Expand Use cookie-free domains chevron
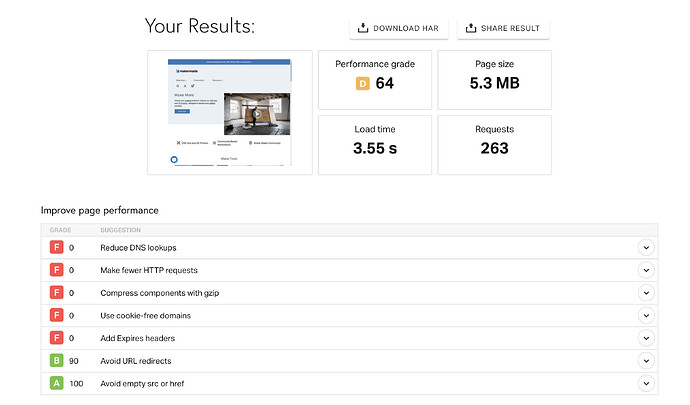 click(645, 316)
